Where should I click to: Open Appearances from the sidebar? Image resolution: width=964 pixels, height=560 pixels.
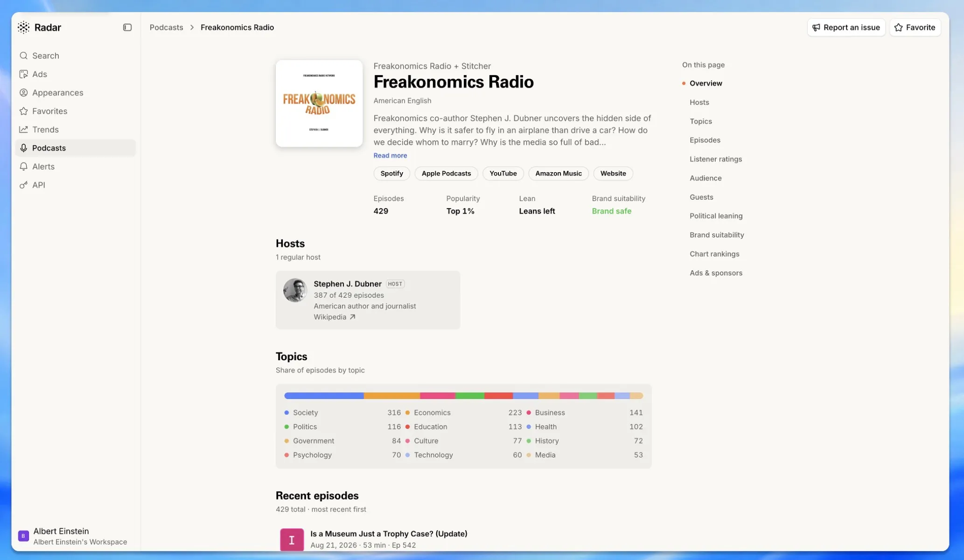(x=76, y=92)
